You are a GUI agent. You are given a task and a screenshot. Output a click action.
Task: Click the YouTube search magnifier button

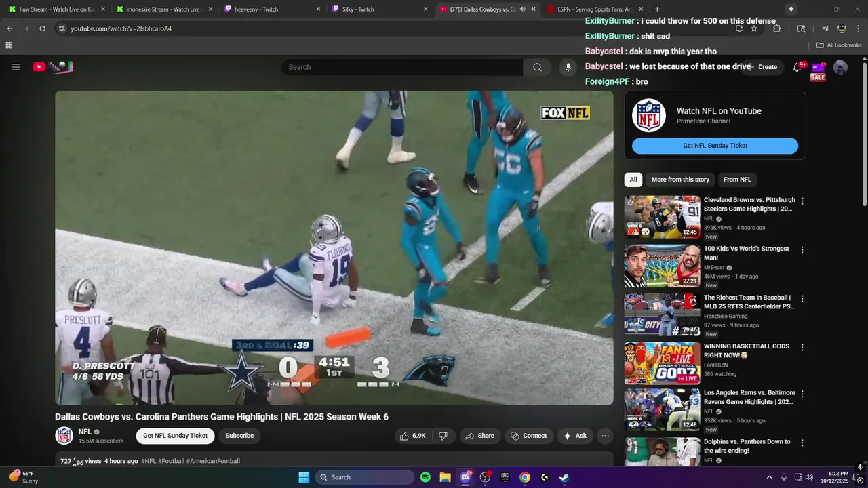(537, 67)
